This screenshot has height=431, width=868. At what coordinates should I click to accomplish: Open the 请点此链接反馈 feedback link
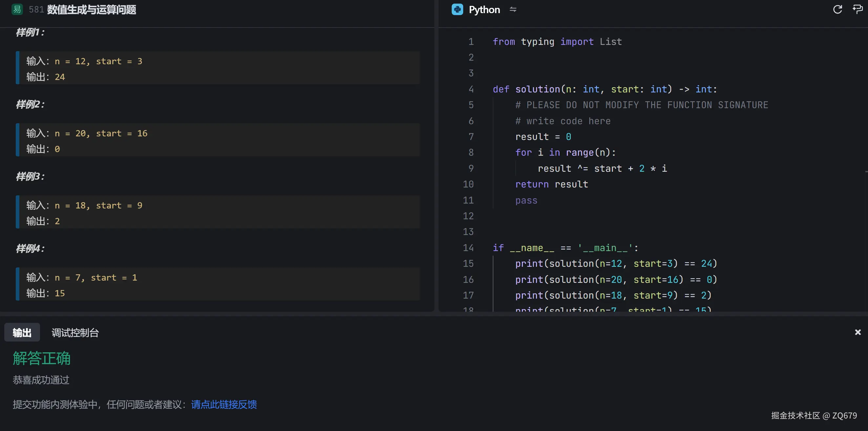(x=224, y=404)
